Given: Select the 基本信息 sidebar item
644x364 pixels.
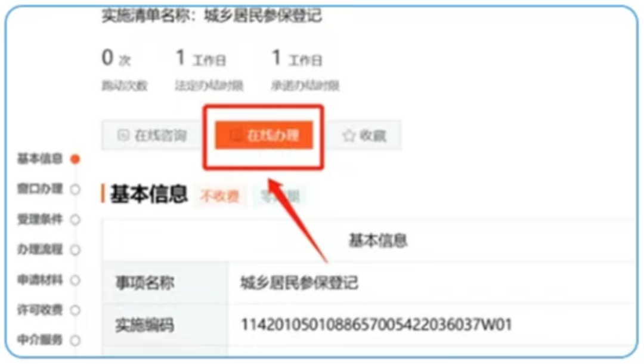Looking at the screenshot, I should 40,159.
